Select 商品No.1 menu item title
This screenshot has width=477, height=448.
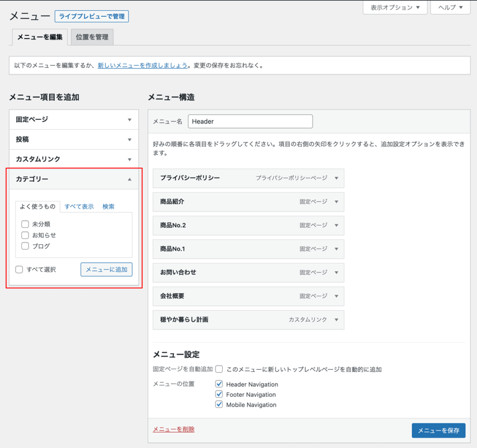(x=172, y=249)
